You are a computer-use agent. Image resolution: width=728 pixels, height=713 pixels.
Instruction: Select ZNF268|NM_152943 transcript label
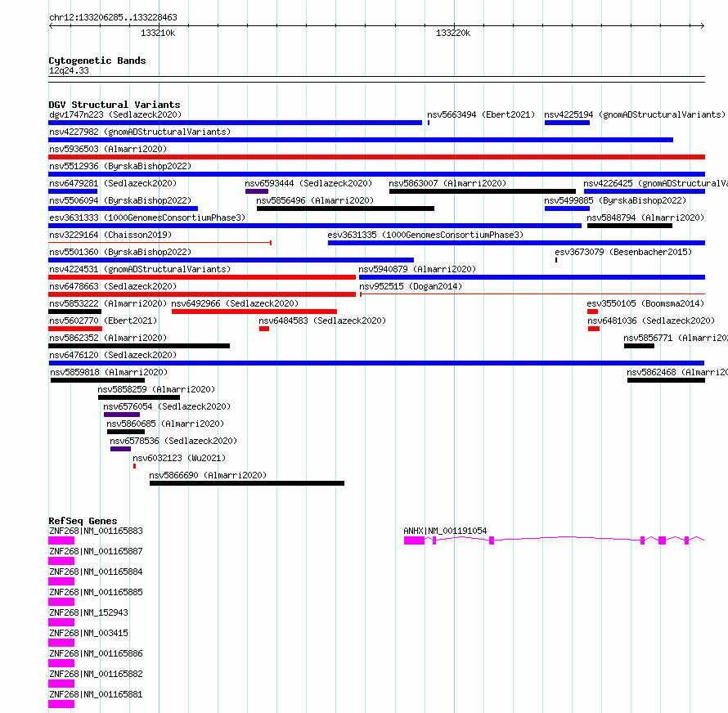click(88, 612)
